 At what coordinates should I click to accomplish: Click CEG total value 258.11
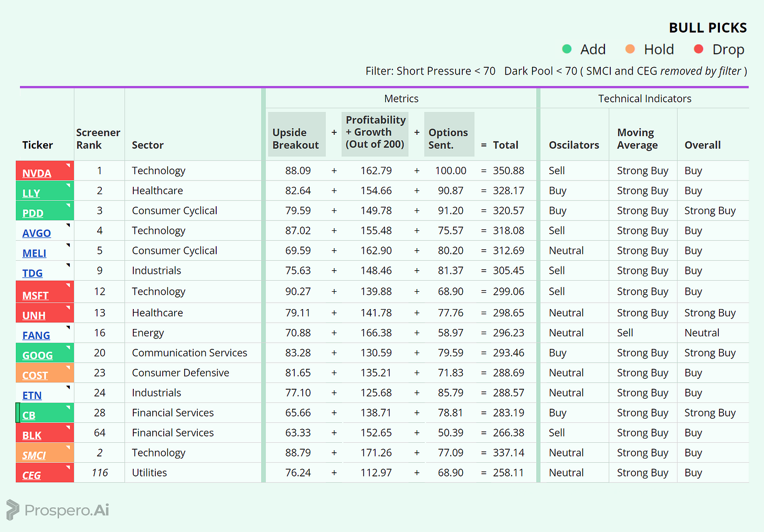[508, 472]
